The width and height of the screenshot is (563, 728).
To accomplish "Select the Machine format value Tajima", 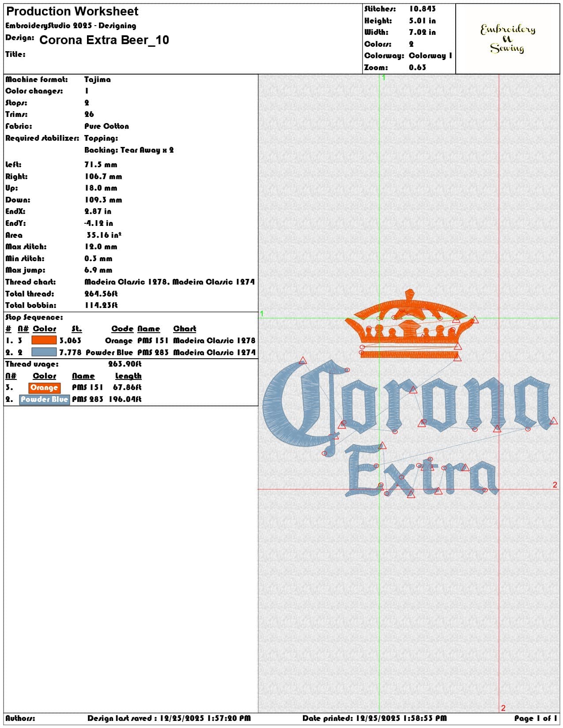I will pos(98,79).
